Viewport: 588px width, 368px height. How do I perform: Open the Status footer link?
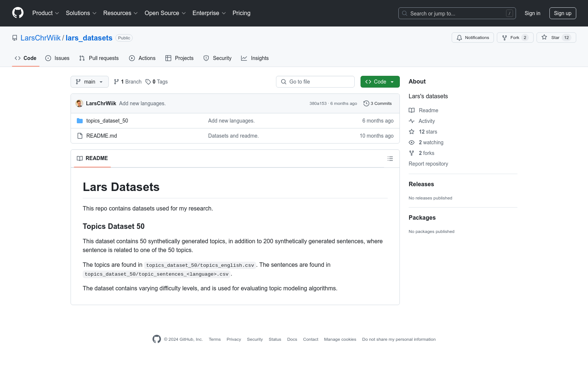pos(275,339)
